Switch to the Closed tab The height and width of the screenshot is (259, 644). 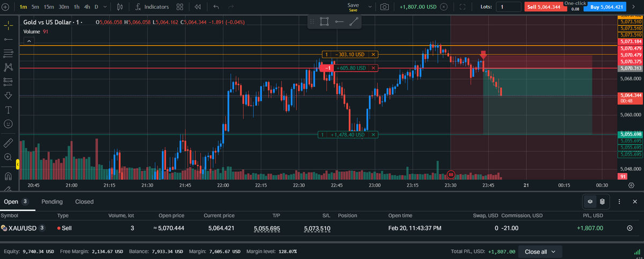pyautogui.click(x=84, y=202)
